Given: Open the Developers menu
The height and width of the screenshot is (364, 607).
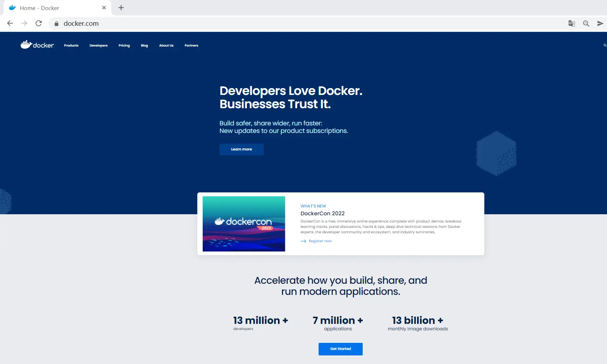Looking at the screenshot, I should (99, 45).
